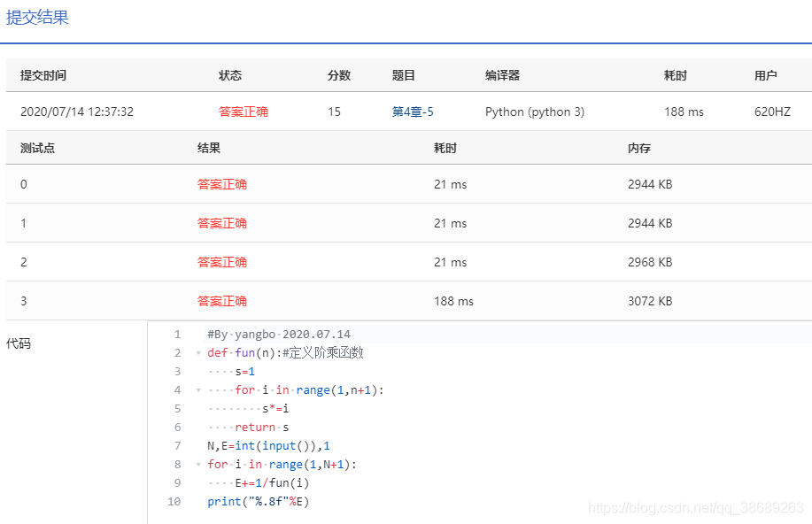
Task: Click the 答案正确 result for test point 0
Action: point(221,184)
